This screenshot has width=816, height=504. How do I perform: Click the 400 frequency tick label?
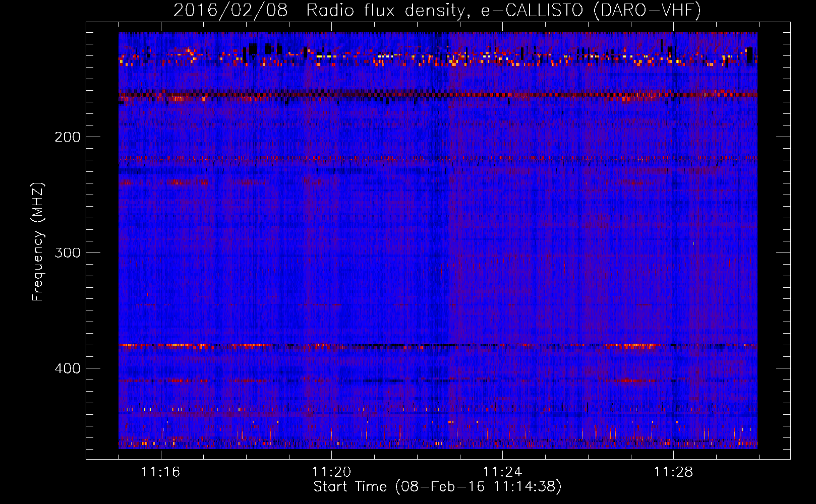pos(68,368)
